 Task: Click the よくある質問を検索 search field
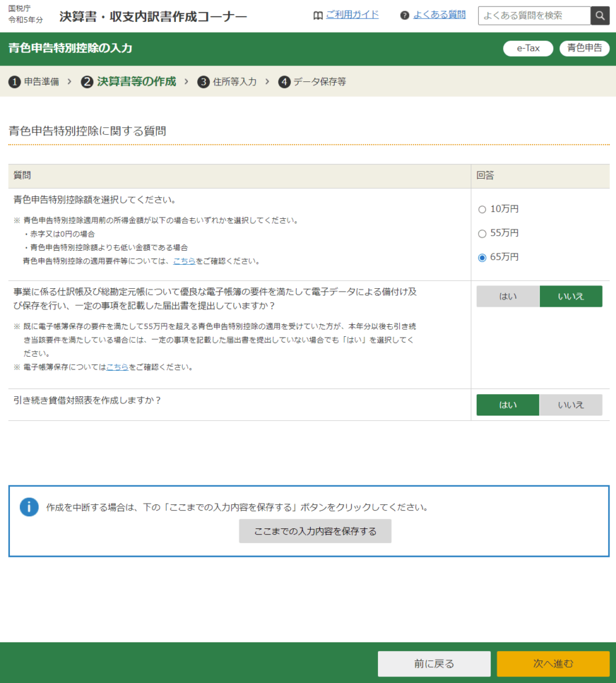click(x=534, y=16)
